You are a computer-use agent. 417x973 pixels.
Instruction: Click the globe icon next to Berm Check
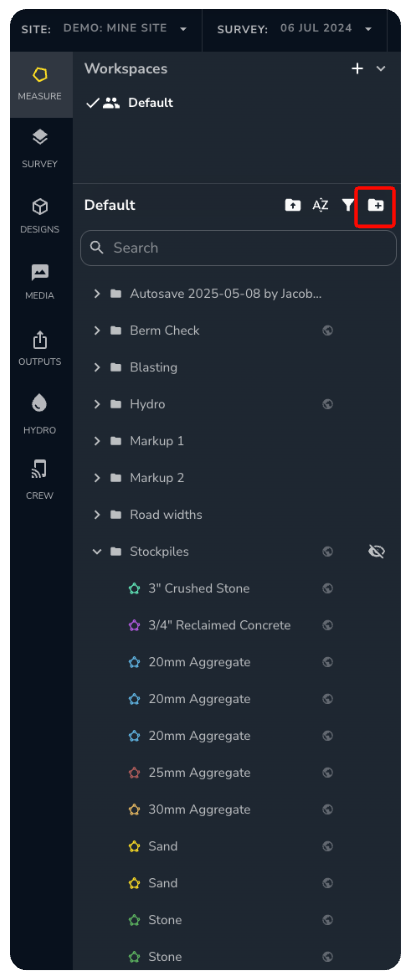point(328,331)
